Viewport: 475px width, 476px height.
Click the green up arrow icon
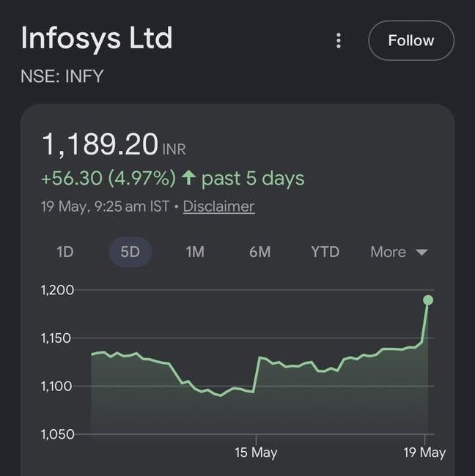click(x=188, y=178)
